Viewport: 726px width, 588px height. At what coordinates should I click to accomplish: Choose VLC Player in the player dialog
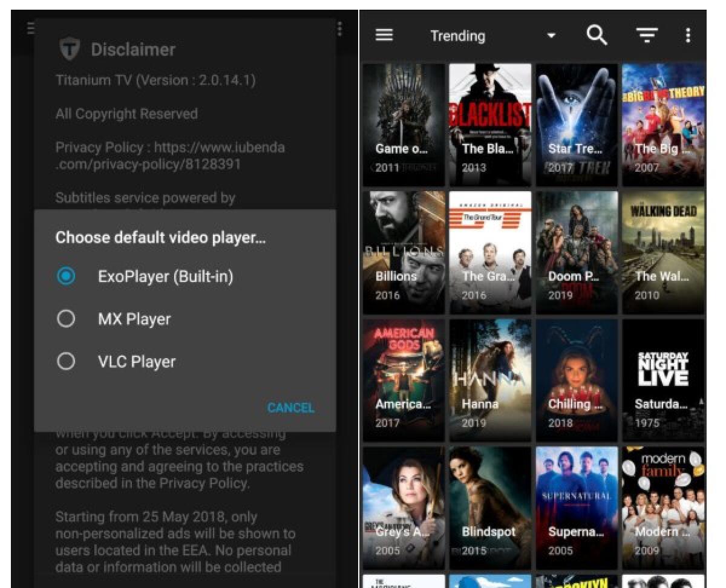coord(67,361)
